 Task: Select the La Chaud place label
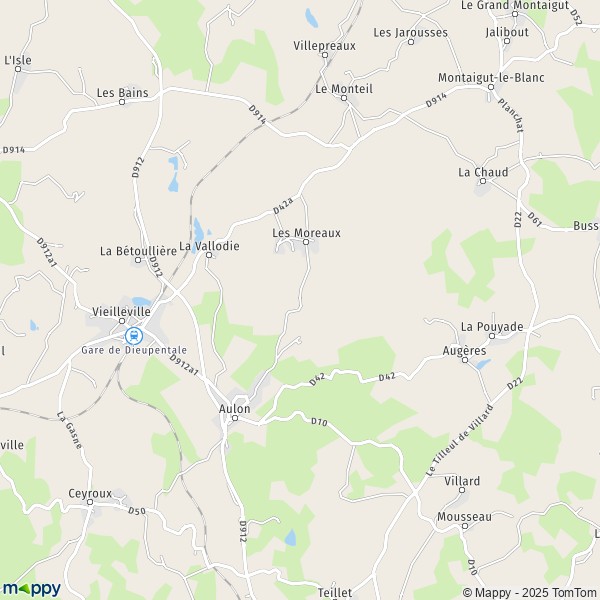coord(483,172)
